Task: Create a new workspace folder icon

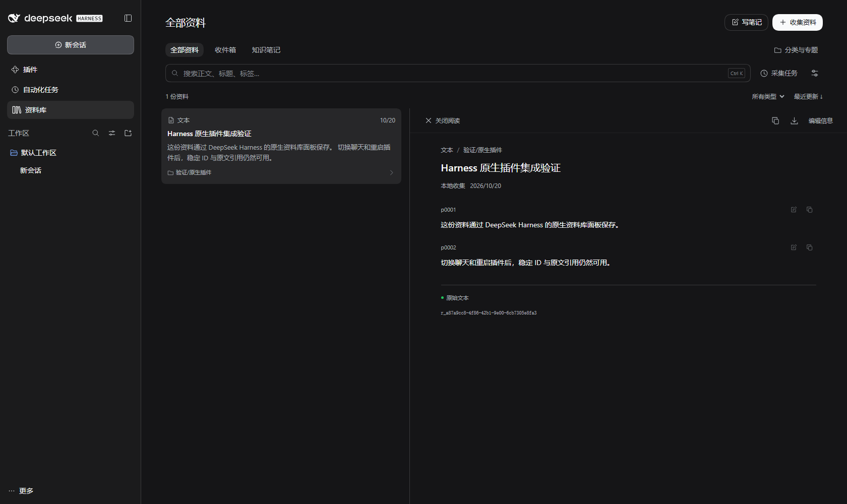Action: pyautogui.click(x=128, y=133)
